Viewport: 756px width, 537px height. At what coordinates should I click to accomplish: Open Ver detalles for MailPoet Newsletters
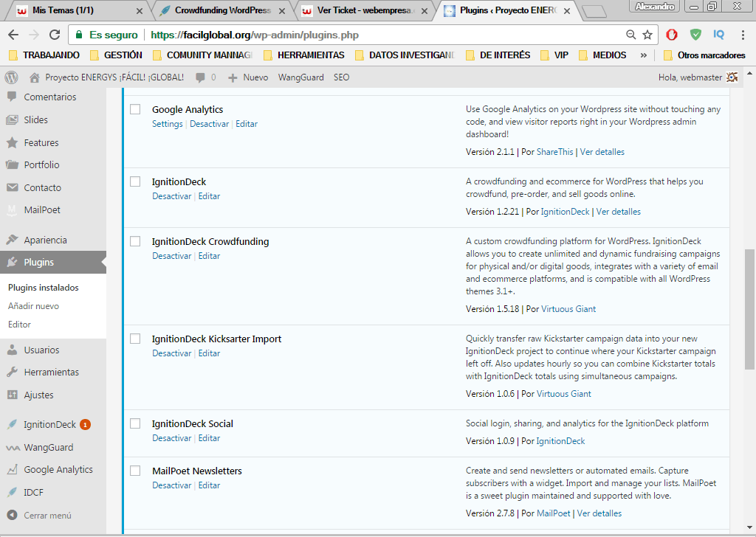[x=599, y=513]
